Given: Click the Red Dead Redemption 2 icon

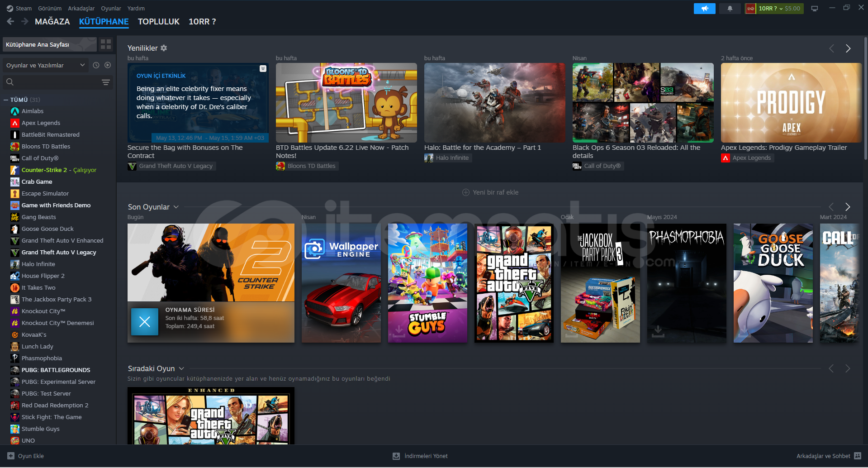Looking at the screenshot, I should pos(15,406).
